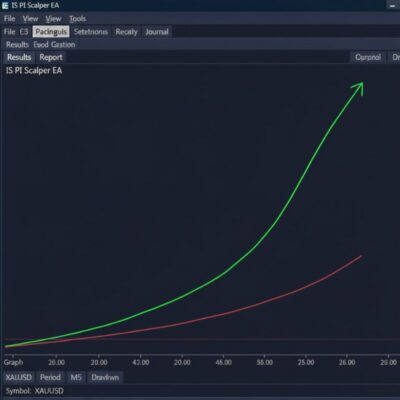The width and height of the screenshot is (400, 400).
Task: Click Results in the sub-toolbar row
Action: point(17,44)
